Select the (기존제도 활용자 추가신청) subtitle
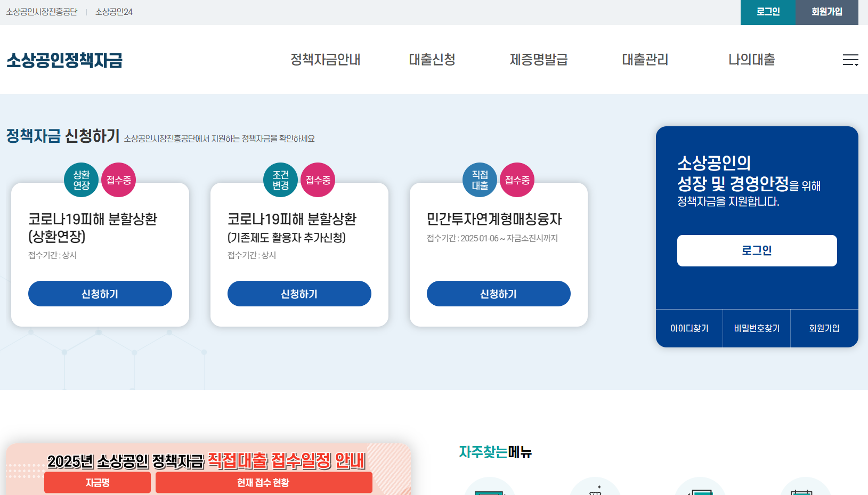This screenshot has height=495, width=868. tap(287, 238)
